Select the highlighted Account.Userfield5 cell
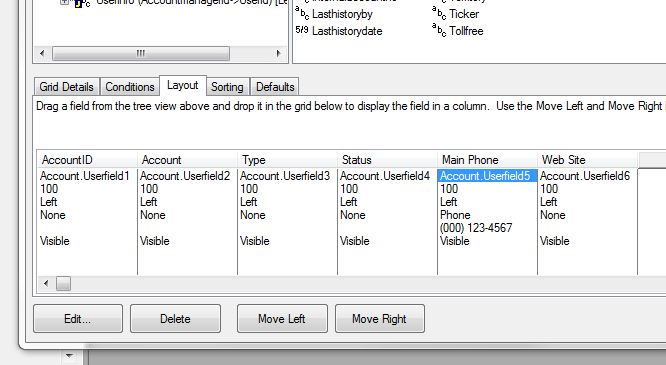 [487, 176]
